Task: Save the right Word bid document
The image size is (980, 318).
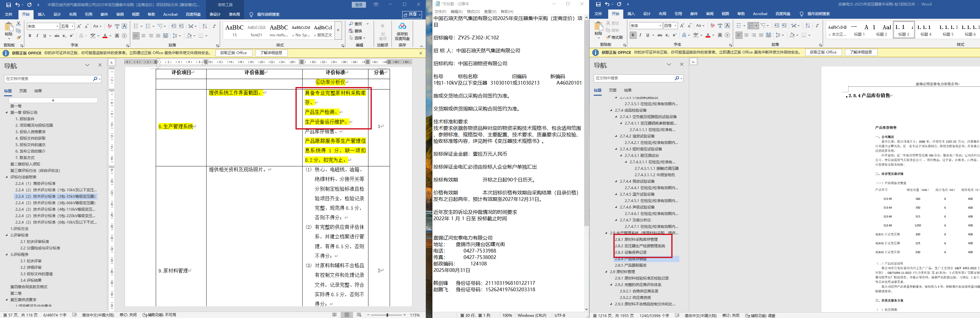Action: [598, 4]
